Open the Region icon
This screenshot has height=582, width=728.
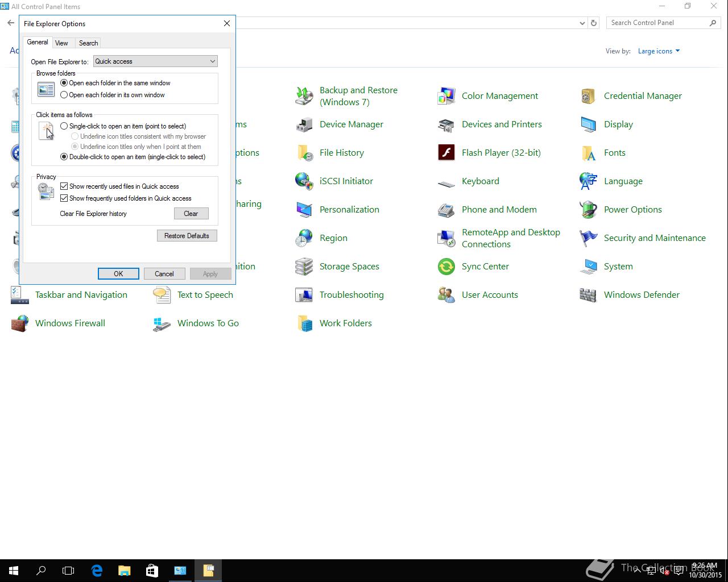pyautogui.click(x=304, y=238)
